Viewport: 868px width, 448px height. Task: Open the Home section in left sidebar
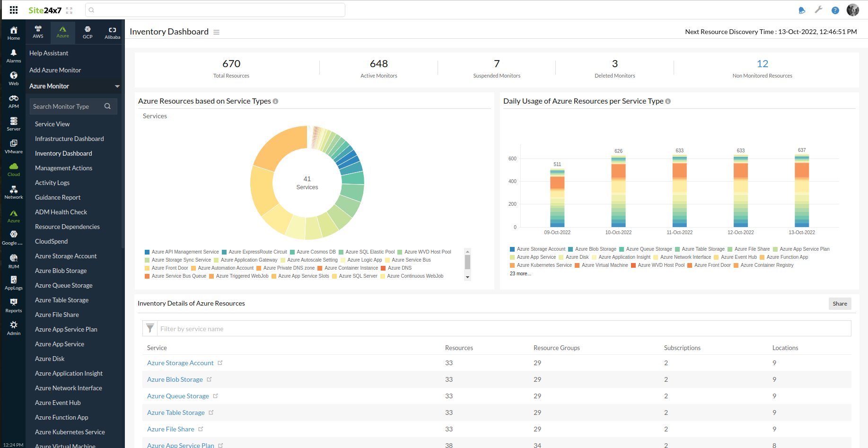click(x=13, y=32)
